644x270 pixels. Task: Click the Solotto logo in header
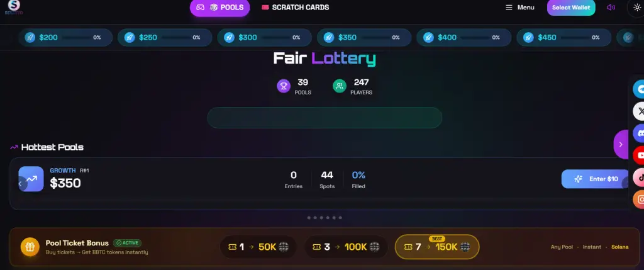14,7
